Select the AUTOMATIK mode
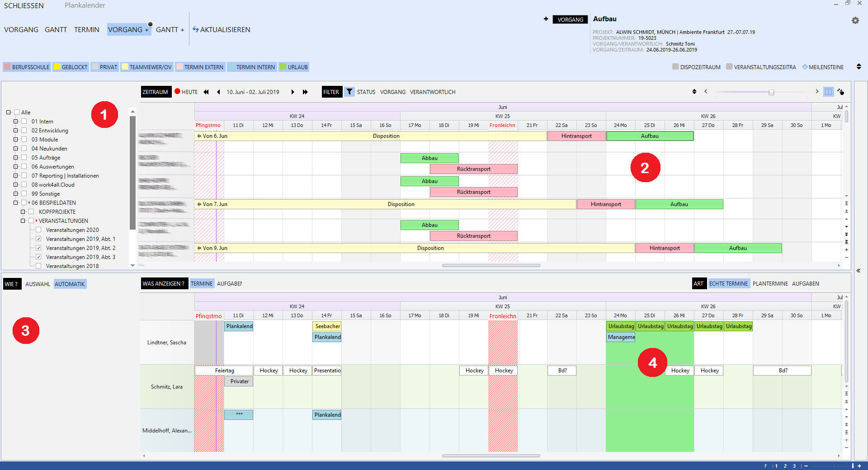The width and height of the screenshot is (868, 470). [70, 284]
